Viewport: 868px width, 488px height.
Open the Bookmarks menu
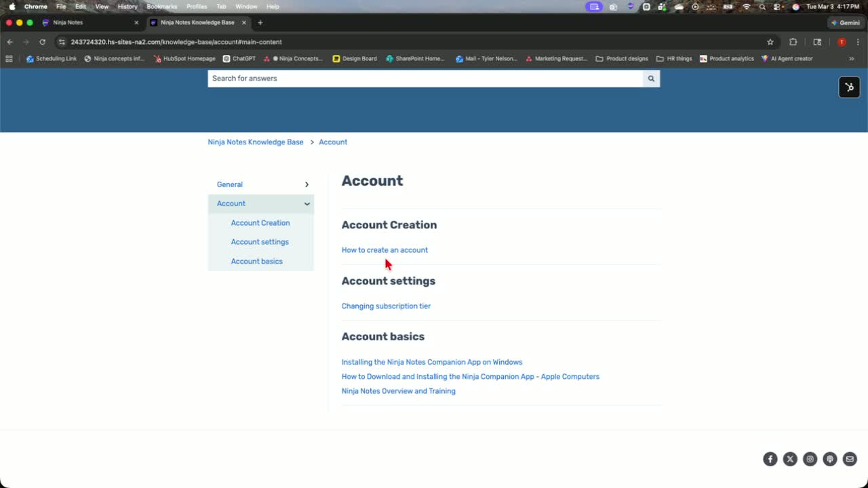[x=162, y=7]
